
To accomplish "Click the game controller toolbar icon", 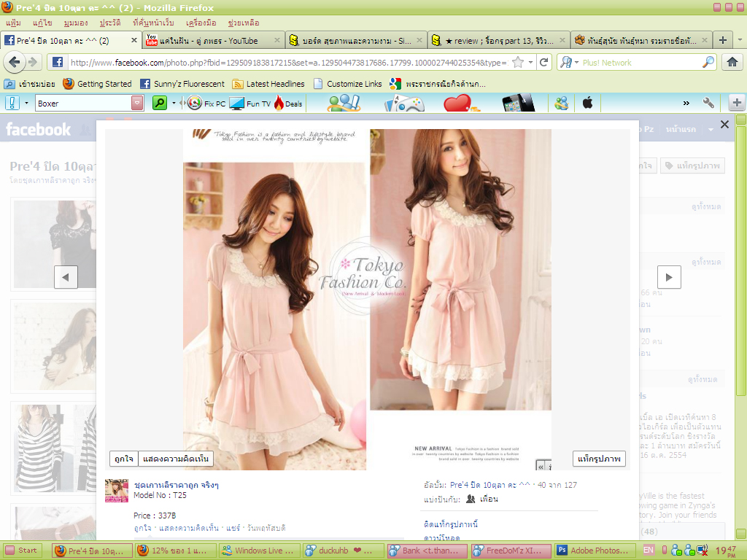I will click(x=404, y=103).
